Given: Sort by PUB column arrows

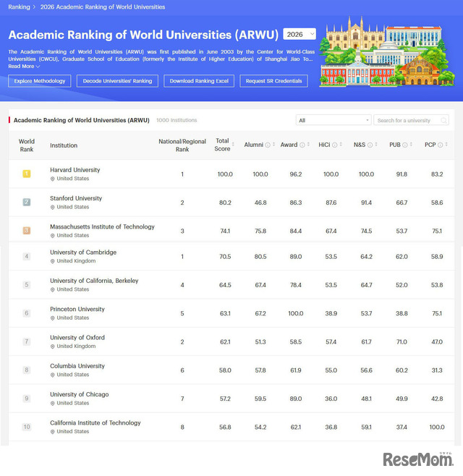Looking at the screenshot, I should point(411,145).
